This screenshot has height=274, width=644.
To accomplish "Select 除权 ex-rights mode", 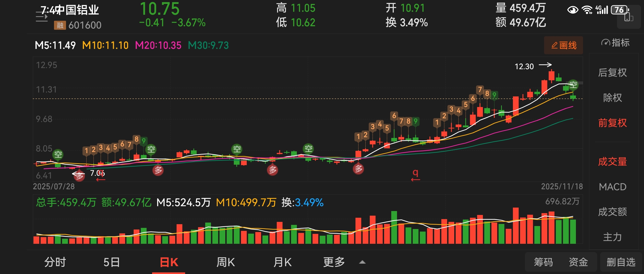I will 612,98.
